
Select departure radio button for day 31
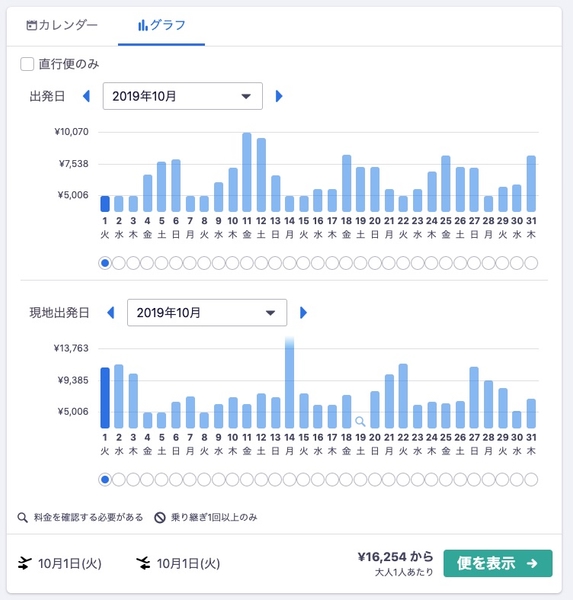[531, 263]
